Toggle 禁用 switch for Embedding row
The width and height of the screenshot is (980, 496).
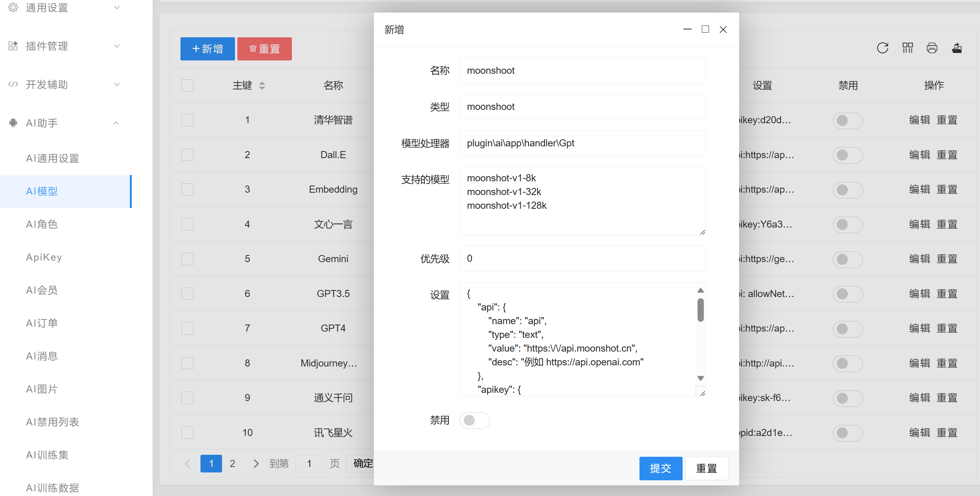pyautogui.click(x=848, y=190)
